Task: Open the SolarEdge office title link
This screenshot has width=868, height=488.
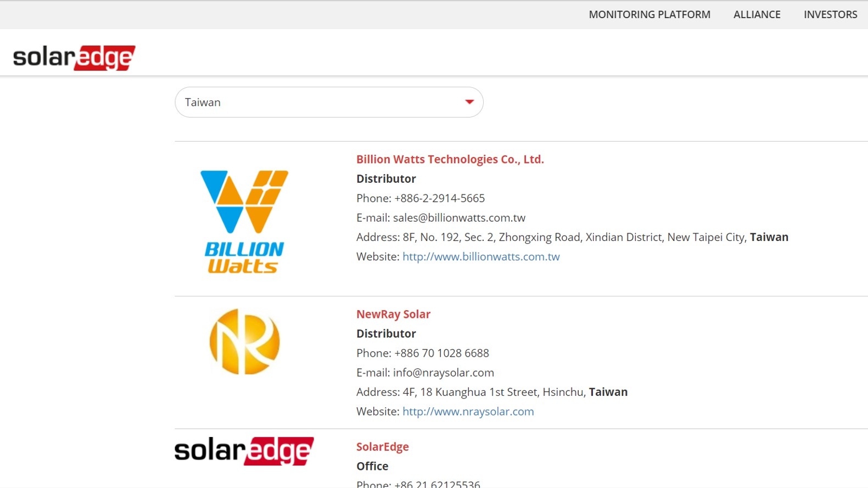Action: point(383,447)
